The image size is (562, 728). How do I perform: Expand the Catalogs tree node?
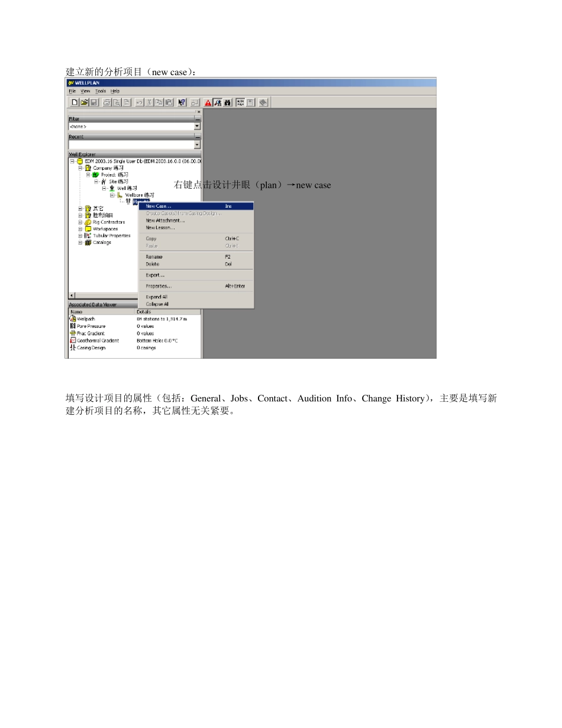coord(80,242)
